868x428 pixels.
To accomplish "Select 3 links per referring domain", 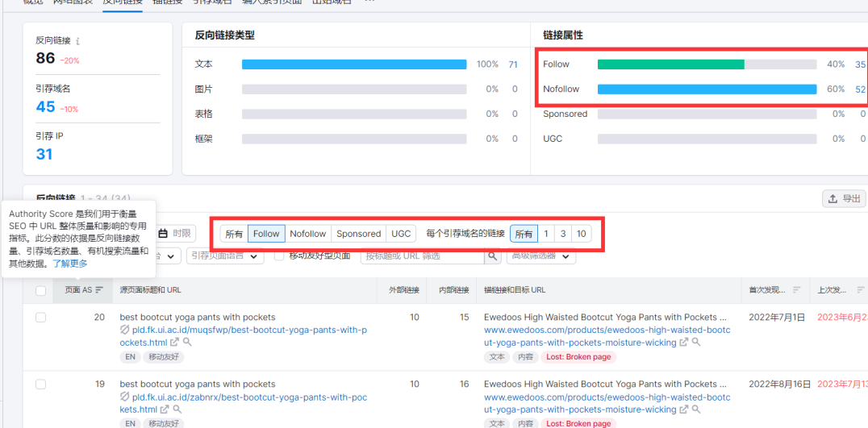I will coord(563,234).
